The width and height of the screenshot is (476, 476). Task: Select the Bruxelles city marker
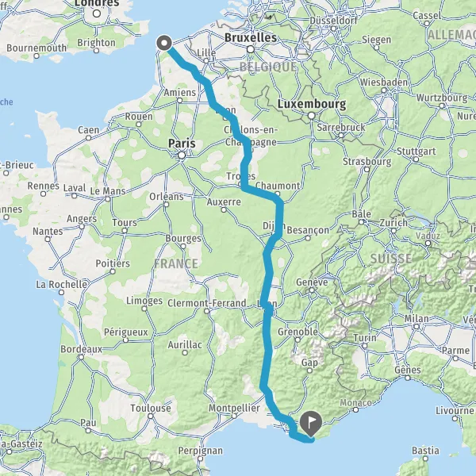coord(251,49)
